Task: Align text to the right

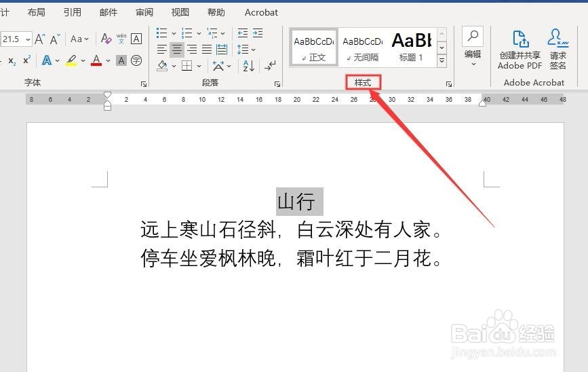Action: [x=192, y=49]
